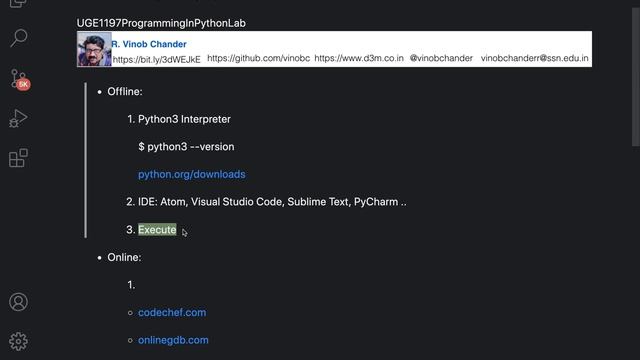Open the Run and Debug view
This screenshot has width=640, height=360.
pos(18,118)
